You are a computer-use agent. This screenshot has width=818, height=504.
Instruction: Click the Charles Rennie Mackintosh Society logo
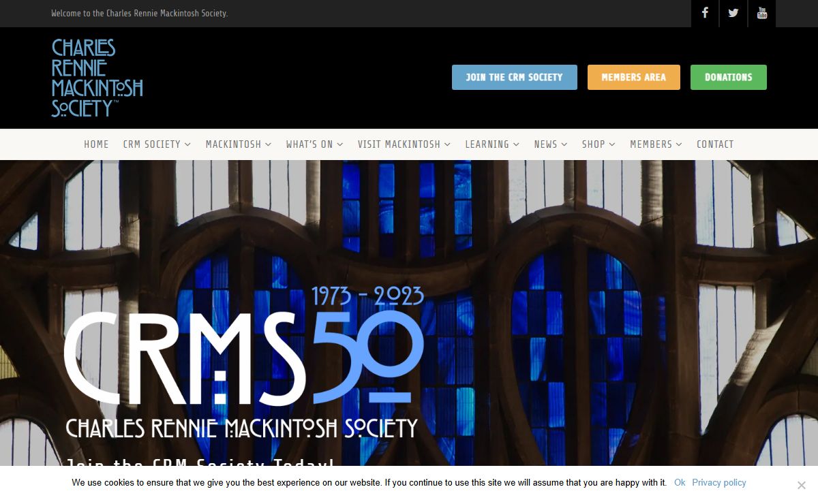[x=97, y=78]
